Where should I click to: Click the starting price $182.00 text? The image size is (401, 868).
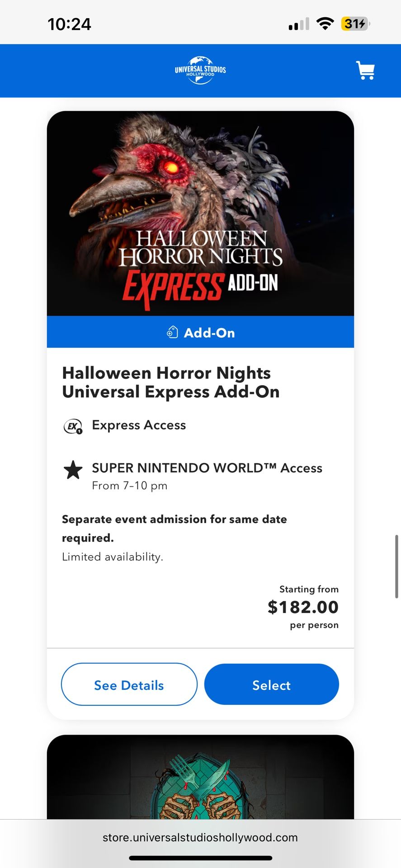click(303, 607)
